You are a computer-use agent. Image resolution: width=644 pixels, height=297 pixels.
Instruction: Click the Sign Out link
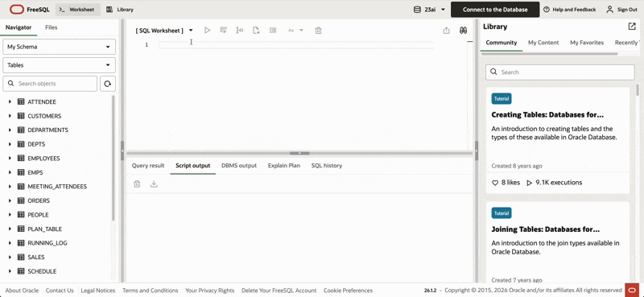(627, 10)
